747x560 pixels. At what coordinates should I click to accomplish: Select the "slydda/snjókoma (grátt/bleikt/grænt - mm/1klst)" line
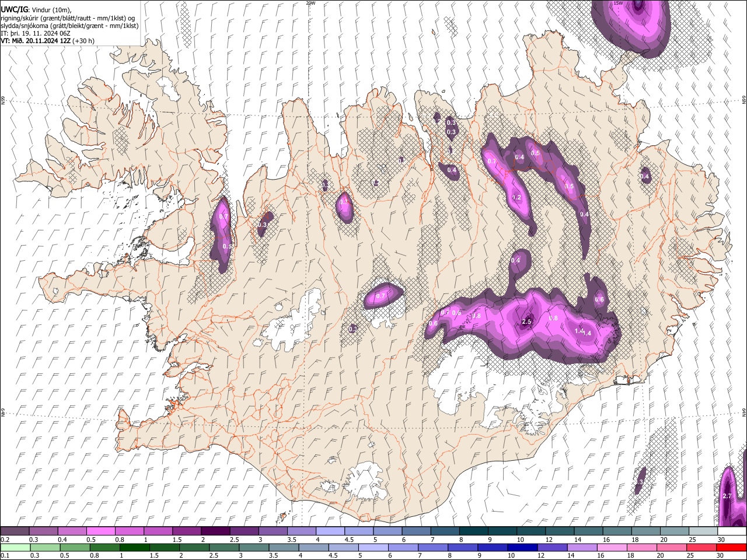coord(69,26)
